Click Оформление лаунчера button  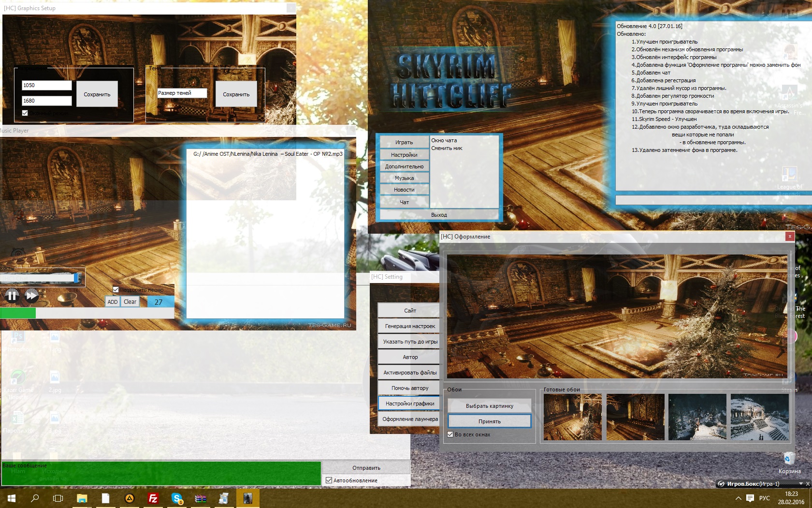coord(410,419)
